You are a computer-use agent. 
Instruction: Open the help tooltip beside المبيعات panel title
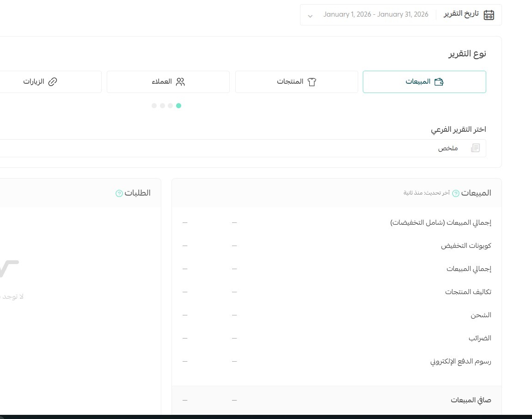(457, 193)
